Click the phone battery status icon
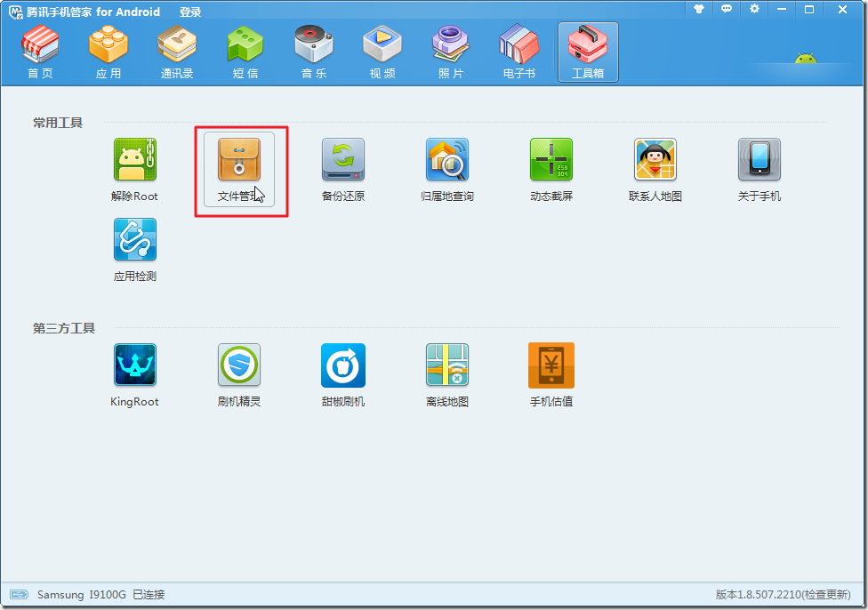Image resolution: width=868 pixels, height=610 pixels. 19,595
